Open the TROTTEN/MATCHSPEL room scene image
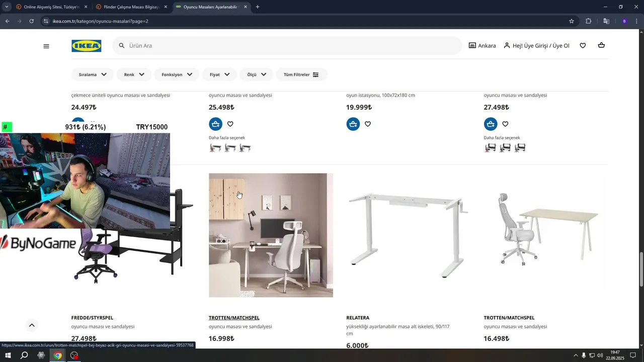This screenshot has height=362, width=644. tap(271, 235)
